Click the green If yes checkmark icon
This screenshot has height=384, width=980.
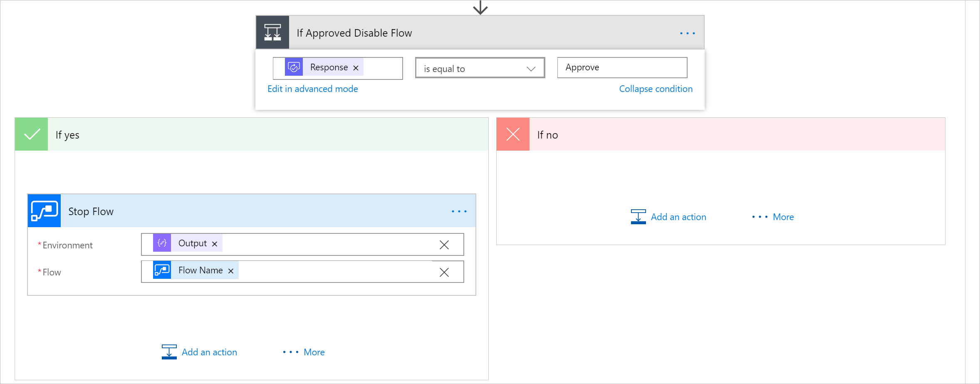(32, 134)
